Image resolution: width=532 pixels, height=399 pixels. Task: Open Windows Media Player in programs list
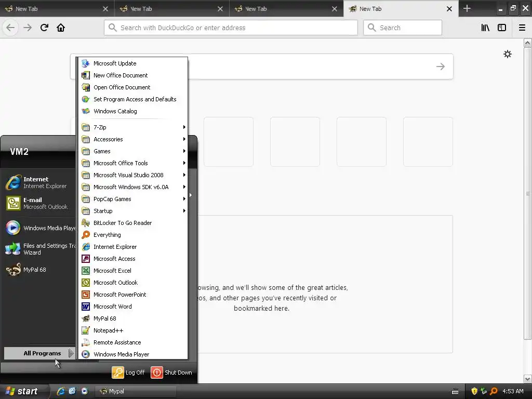point(133,354)
